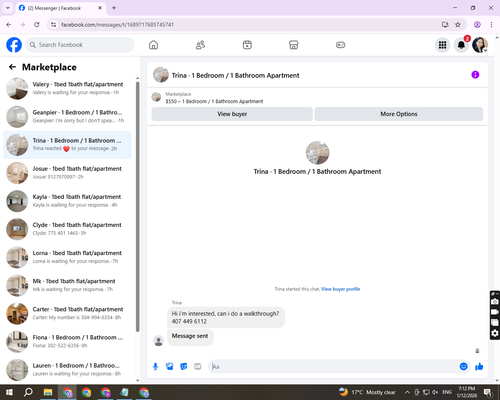
Task: Close the Messenger Facebook tab
Action: [x=100, y=8]
